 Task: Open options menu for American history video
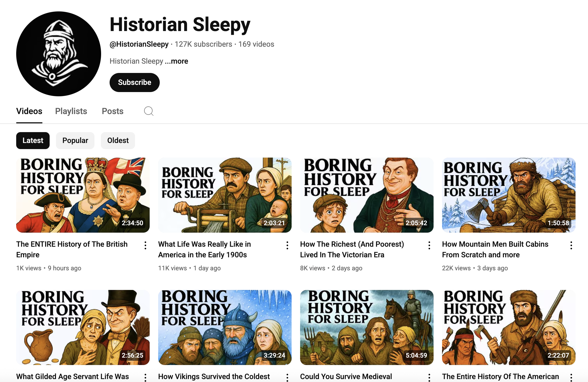tap(571, 377)
